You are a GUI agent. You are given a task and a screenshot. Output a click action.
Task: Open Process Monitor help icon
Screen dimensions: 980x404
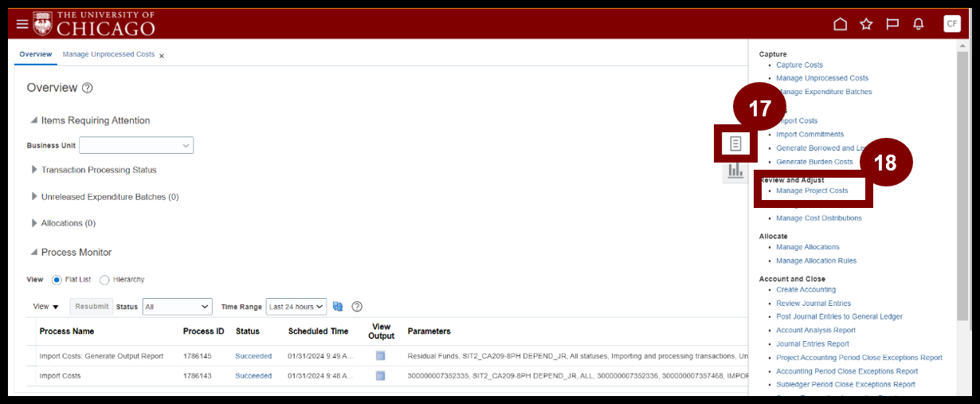(357, 307)
